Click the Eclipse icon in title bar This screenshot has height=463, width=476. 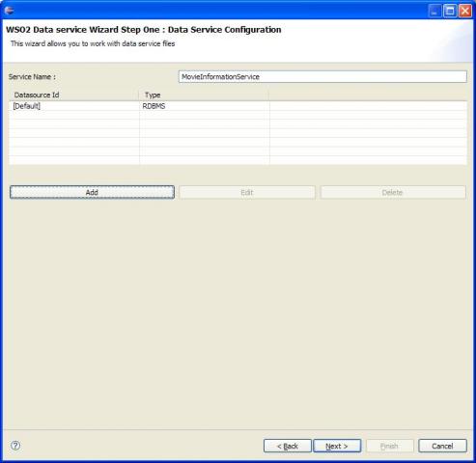pos(10,11)
